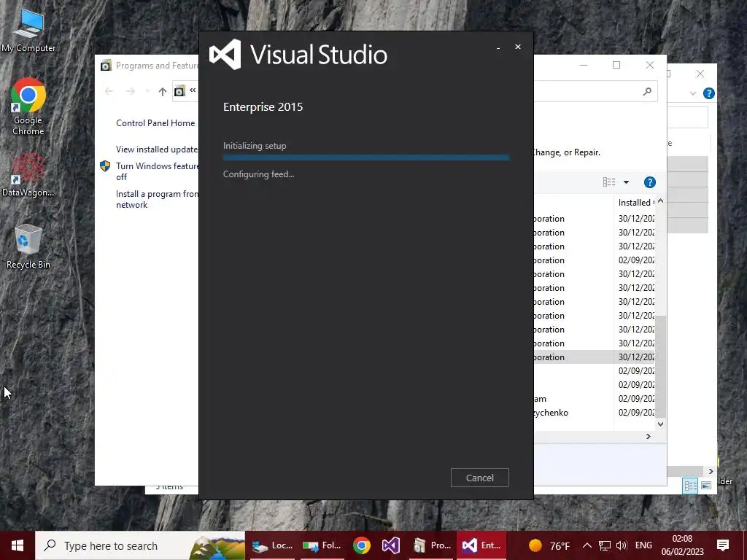Sort by Installed On column header

[636, 203]
